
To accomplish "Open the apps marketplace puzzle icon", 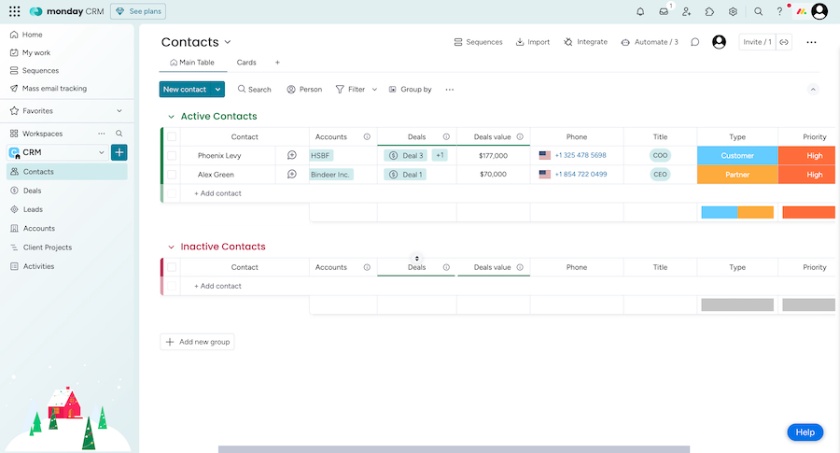I will point(709,11).
